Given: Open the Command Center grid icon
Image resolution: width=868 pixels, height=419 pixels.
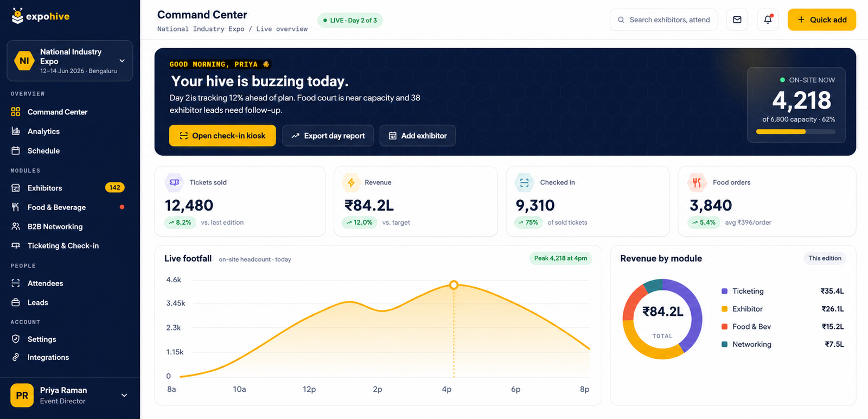Looking at the screenshot, I should coord(16,112).
